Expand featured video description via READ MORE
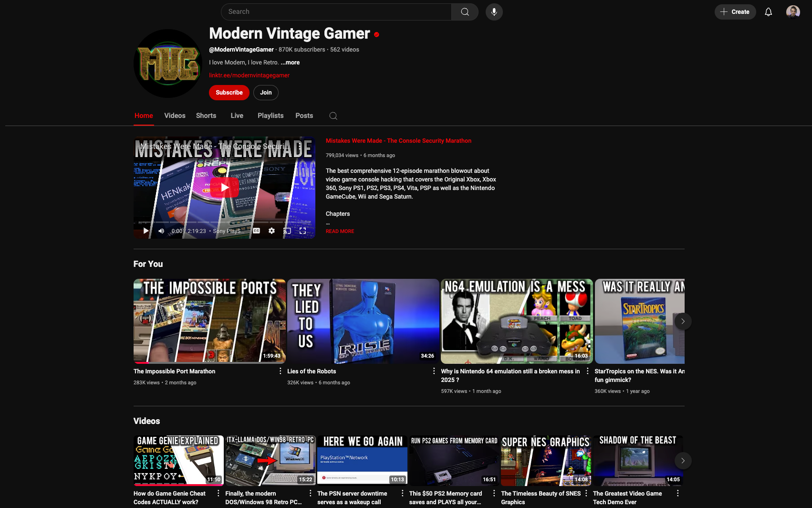This screenshot has width=812, height=508. (x=340, y=232)
